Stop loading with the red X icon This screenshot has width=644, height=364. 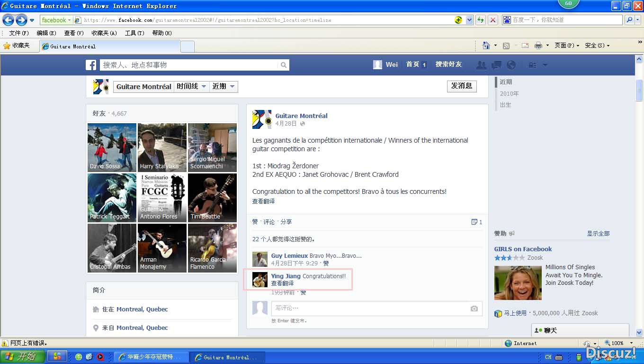pos(493,20)
